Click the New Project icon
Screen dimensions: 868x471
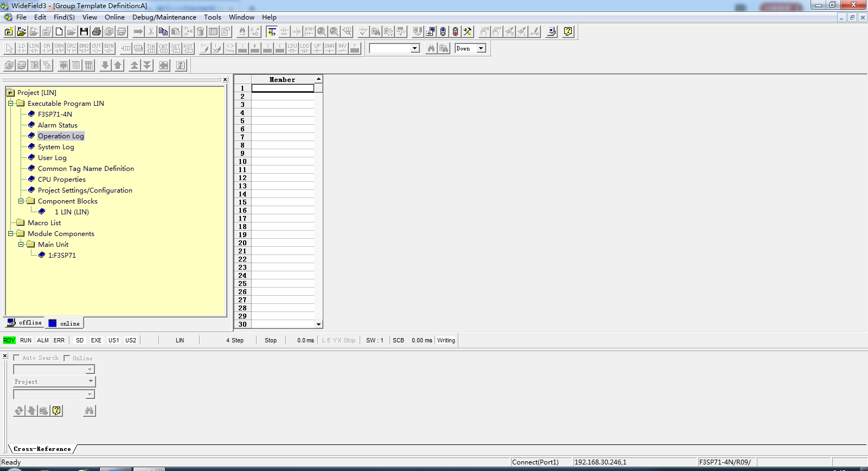[x=9, y=31]
